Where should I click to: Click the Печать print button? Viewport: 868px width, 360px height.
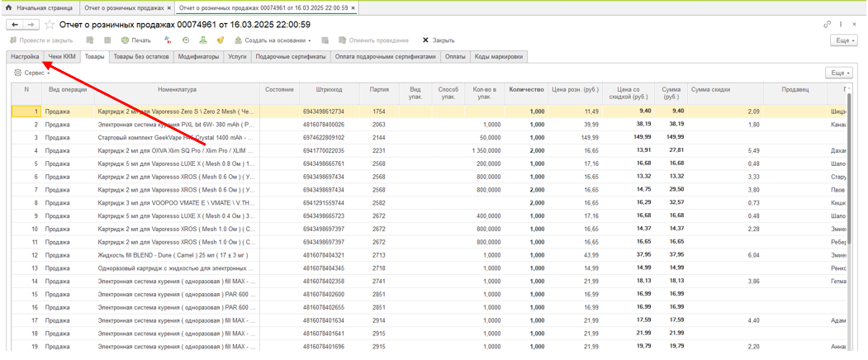[x=136, y=40]
